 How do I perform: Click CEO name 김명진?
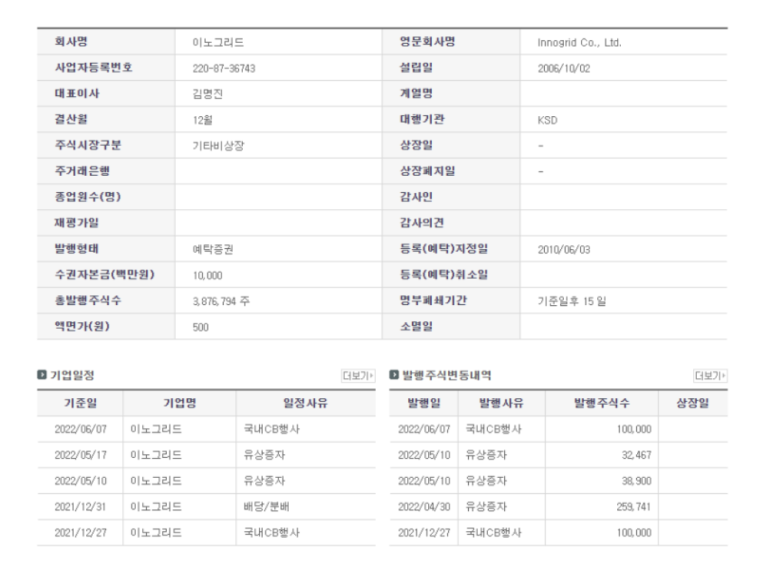pyautogui.click(x=208, y=94)
